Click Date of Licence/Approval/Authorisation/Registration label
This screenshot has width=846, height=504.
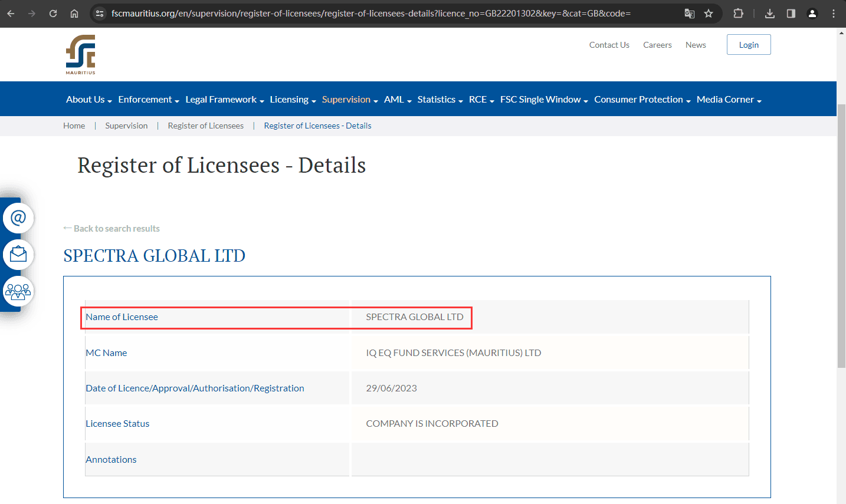[195, 388]
